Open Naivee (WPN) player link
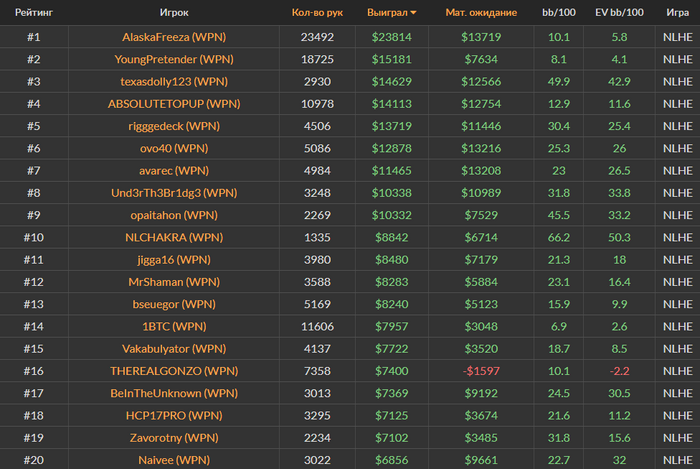Viewport: 700px width, 469px height. point(174,460)
